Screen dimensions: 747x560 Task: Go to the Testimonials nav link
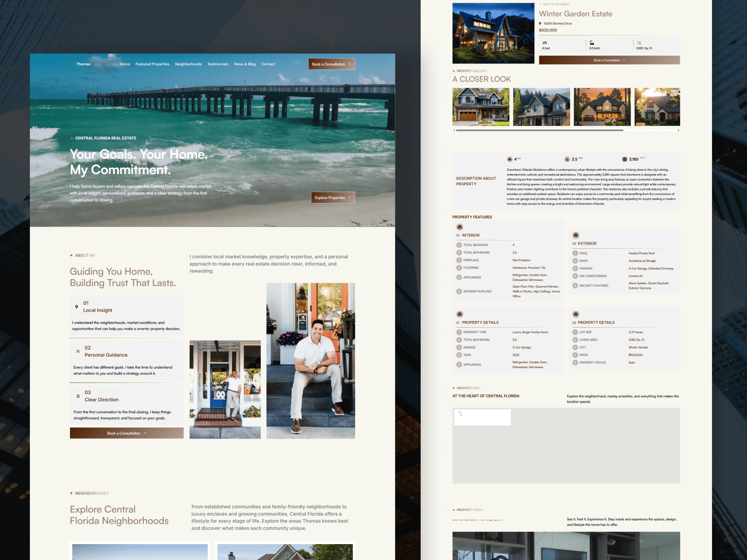coord(218,64)
